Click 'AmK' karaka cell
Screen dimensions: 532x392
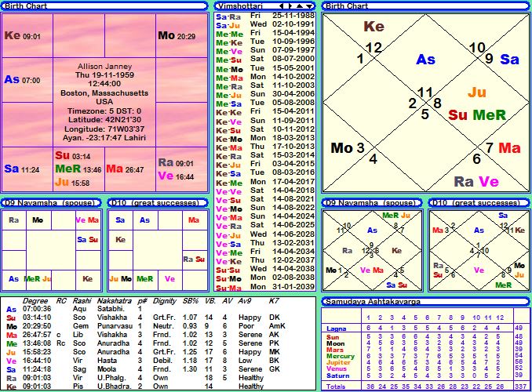coord(277,326)
